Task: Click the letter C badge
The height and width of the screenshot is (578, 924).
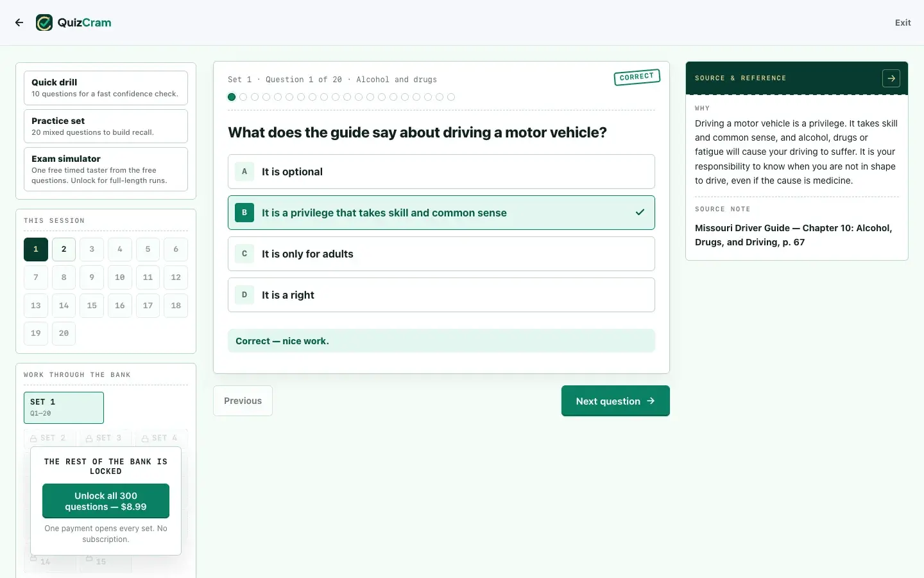Action: pos(244,254)
